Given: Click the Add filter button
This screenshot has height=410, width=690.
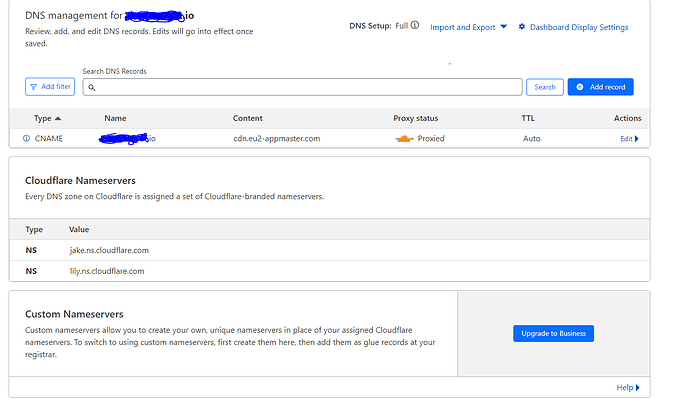Looking at the screenshot, I should tap(50, 87).
